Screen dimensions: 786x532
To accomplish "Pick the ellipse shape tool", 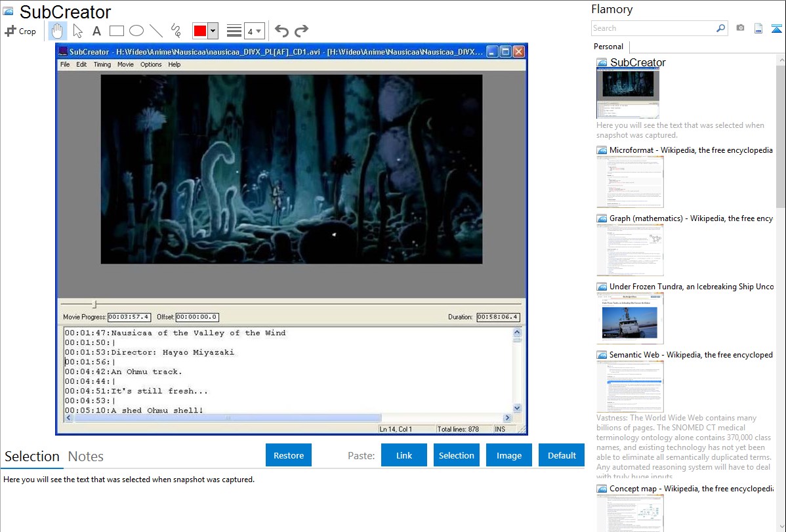I will [x=136, y=31].
